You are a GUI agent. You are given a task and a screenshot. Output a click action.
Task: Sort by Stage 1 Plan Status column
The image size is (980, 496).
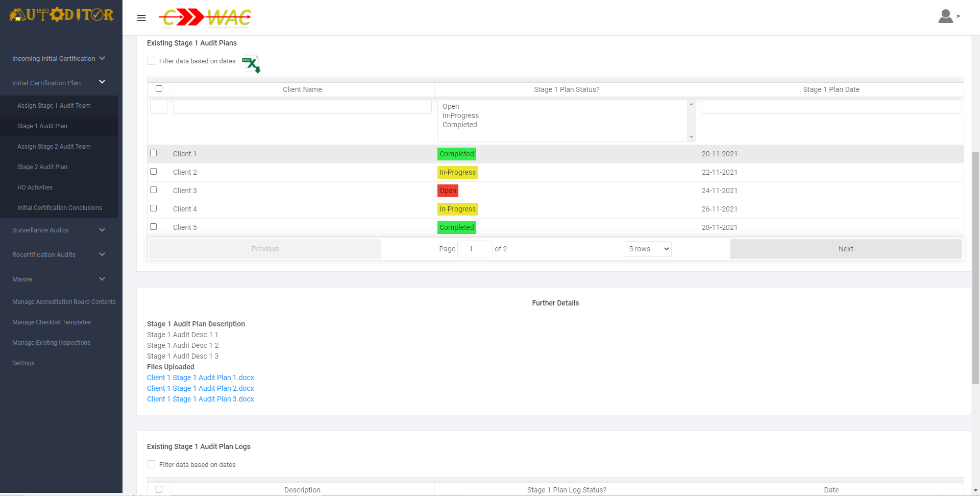pos(567,89)
